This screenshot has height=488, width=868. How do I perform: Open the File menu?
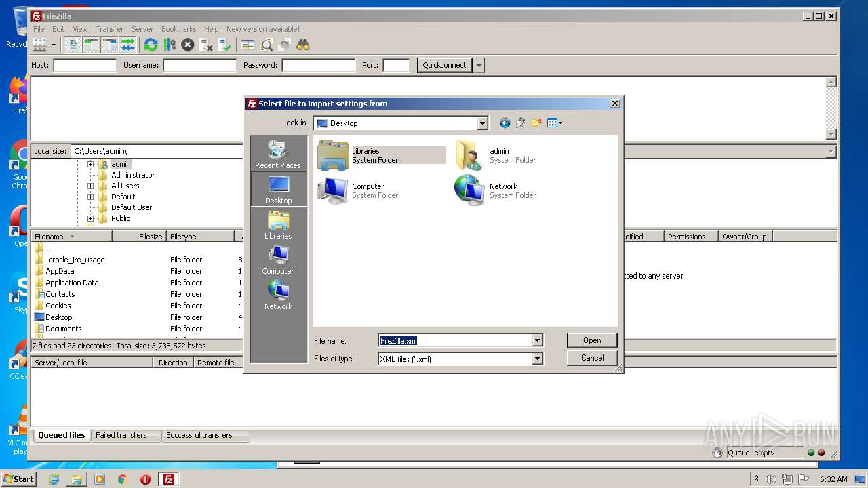(39, 29)
